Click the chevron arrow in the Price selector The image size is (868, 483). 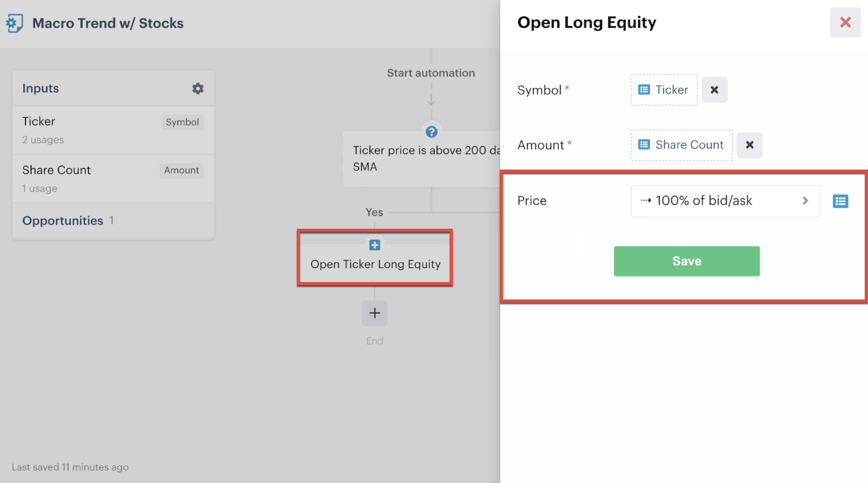[805, 201]
